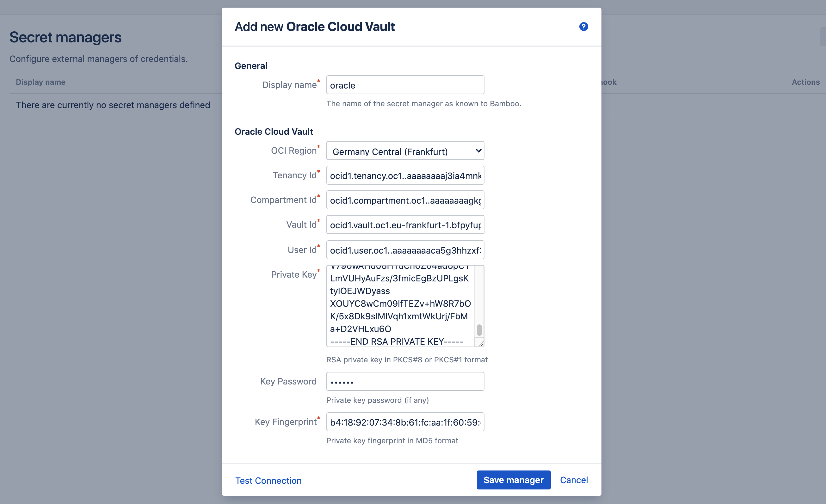
Task: Focus the Compartment Id field
Action: coord(405,200)
